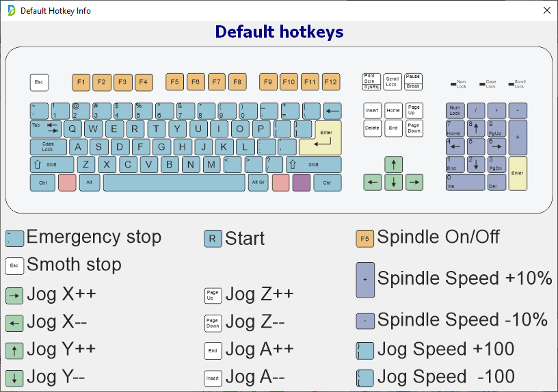Click the app logo in the title bar
Screen dimensions: 558x392
[x=12, y=11]
